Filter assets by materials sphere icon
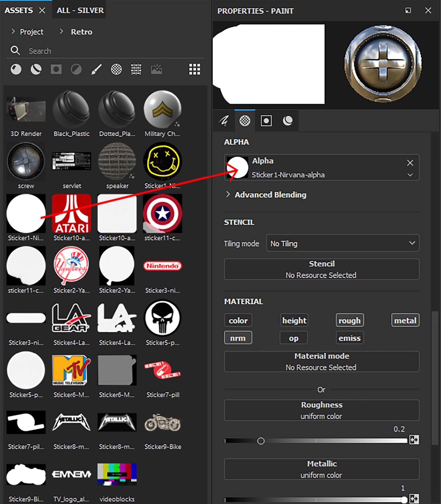Image resolution: width=441 pixels, height=504 pixels. [x=16, y=69]
